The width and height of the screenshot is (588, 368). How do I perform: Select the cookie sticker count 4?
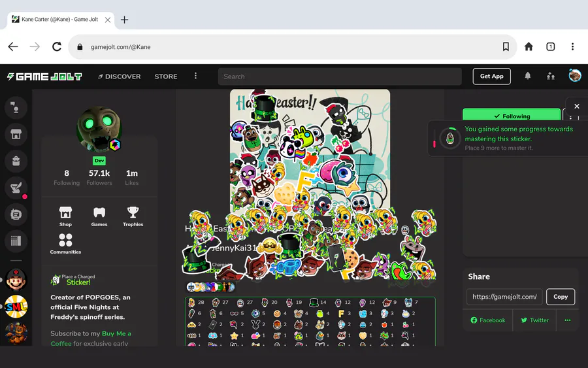coord(280,313)
